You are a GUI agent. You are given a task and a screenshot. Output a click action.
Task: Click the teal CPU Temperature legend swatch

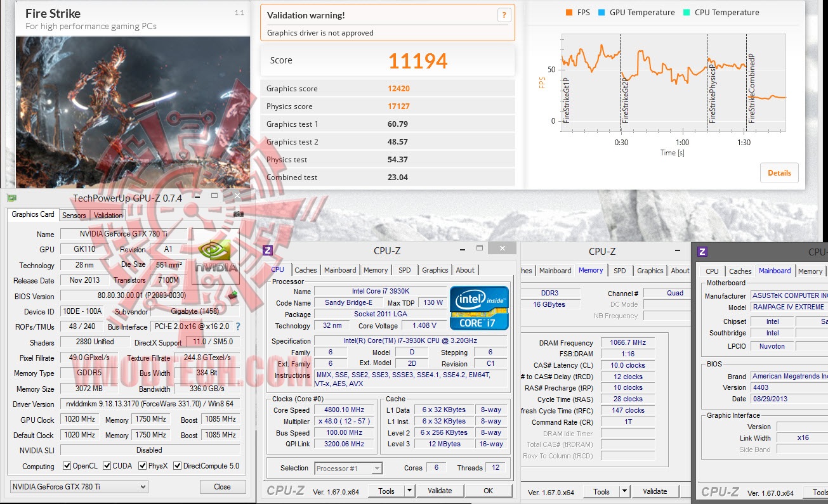click(685, 12)
